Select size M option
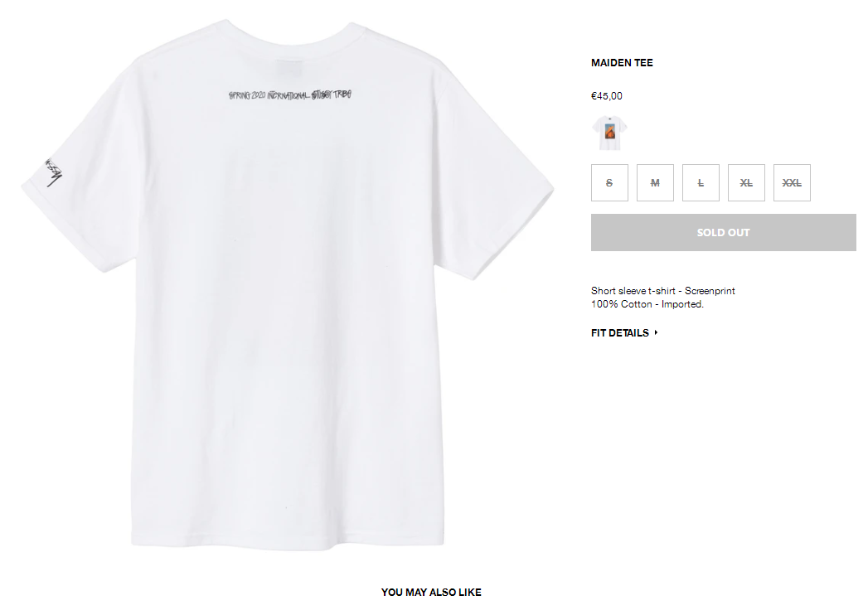The height and width of the screenshot is (615, 868). click(x=655, y=182)
